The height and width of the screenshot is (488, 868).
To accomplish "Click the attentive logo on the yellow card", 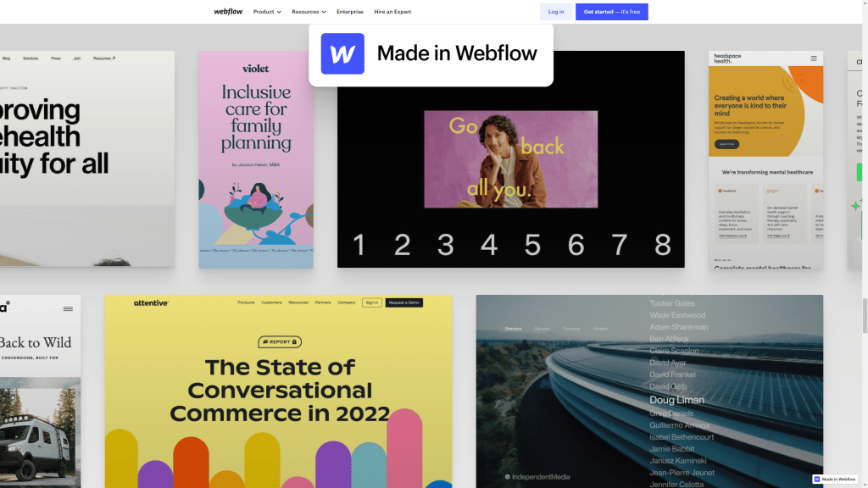I will click(x=151, y=302).
